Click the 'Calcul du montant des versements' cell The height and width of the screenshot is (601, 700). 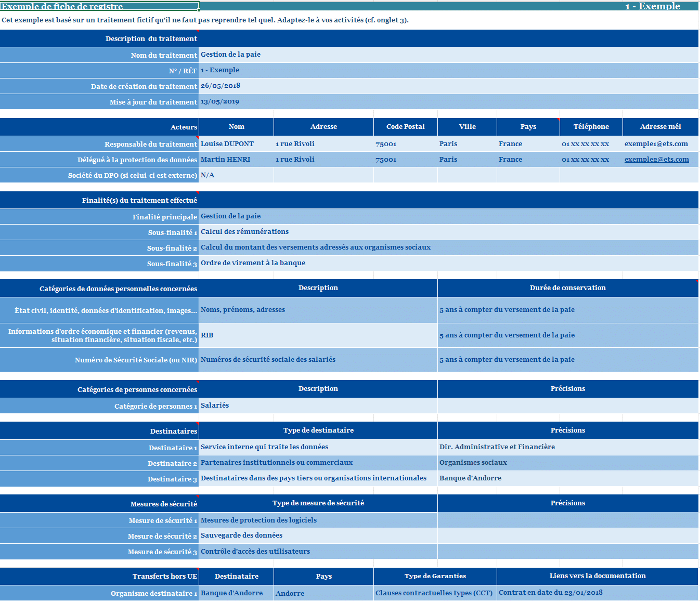pos(448,247)
